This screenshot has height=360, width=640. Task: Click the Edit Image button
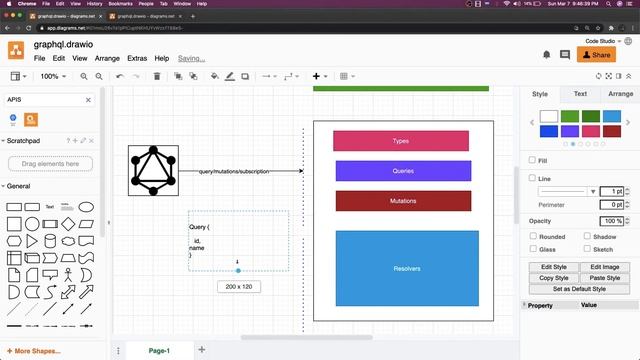pyautogui.click(x=605, y=267)
